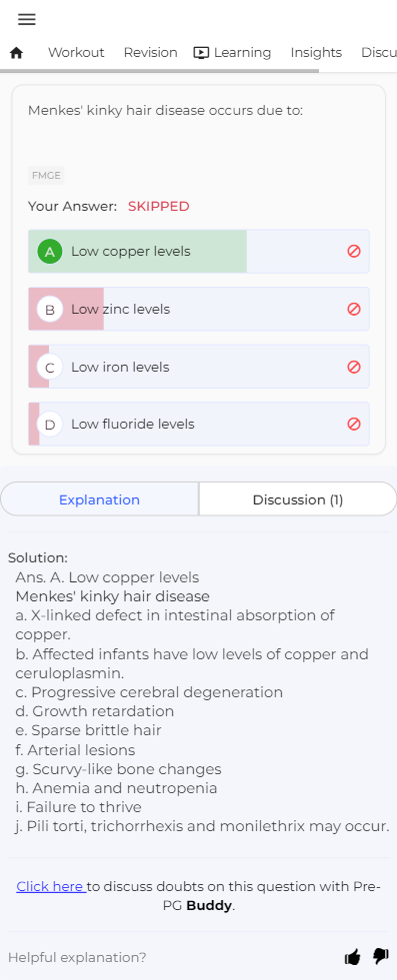Open the Workout tab

(x=76, y=53)
